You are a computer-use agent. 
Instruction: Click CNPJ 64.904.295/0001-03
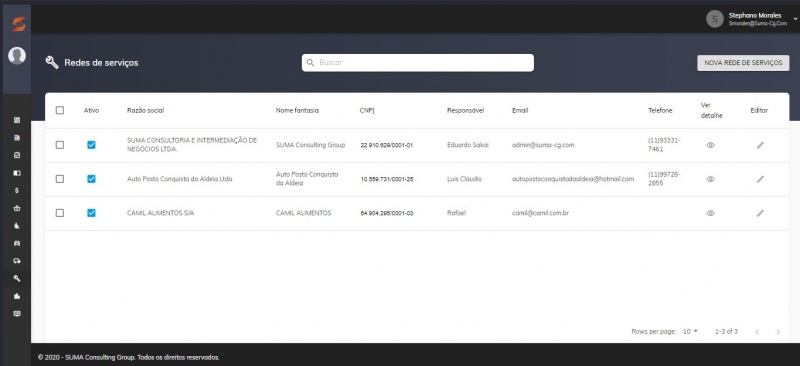pos(387,213)
